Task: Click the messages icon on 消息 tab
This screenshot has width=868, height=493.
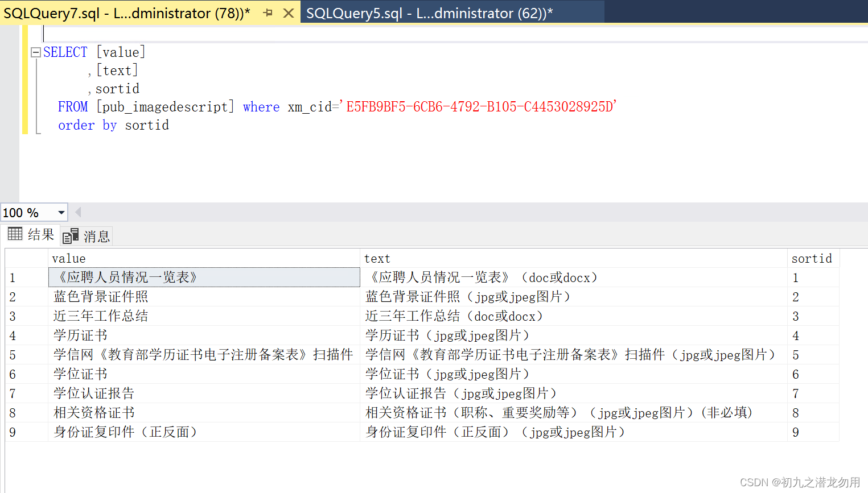Action: point(71,236)
